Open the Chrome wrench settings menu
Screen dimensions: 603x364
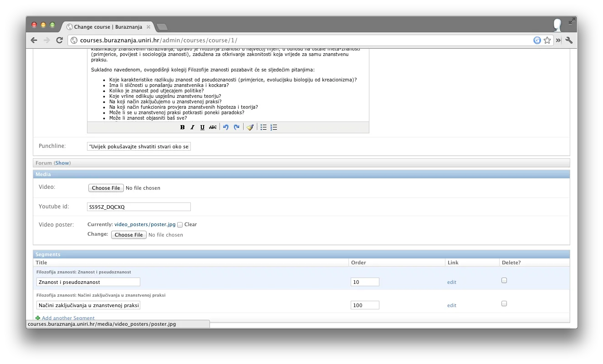pos(569,40)
